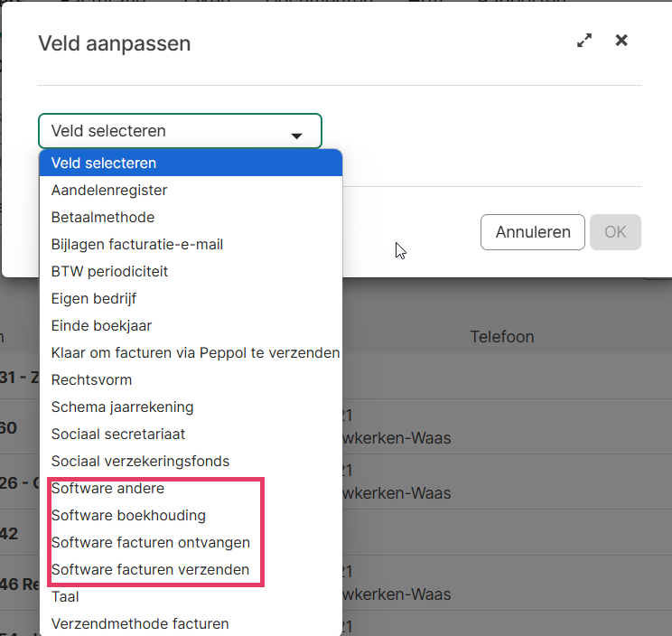
Task: Select Einde boekjaar option
Action: (x=101, y=326)
